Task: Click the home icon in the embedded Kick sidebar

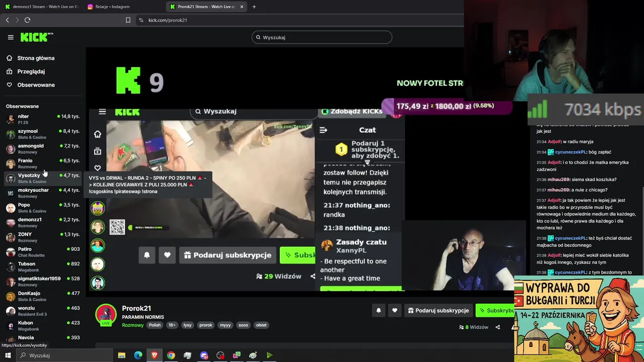Action: [x=98, y=134]
